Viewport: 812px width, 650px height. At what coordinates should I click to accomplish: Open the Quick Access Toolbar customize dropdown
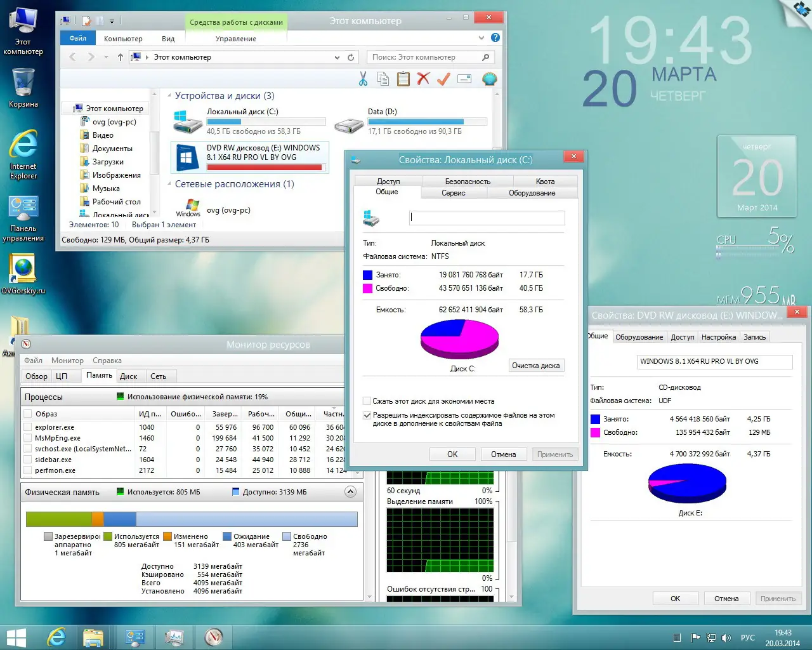point(112,21)
